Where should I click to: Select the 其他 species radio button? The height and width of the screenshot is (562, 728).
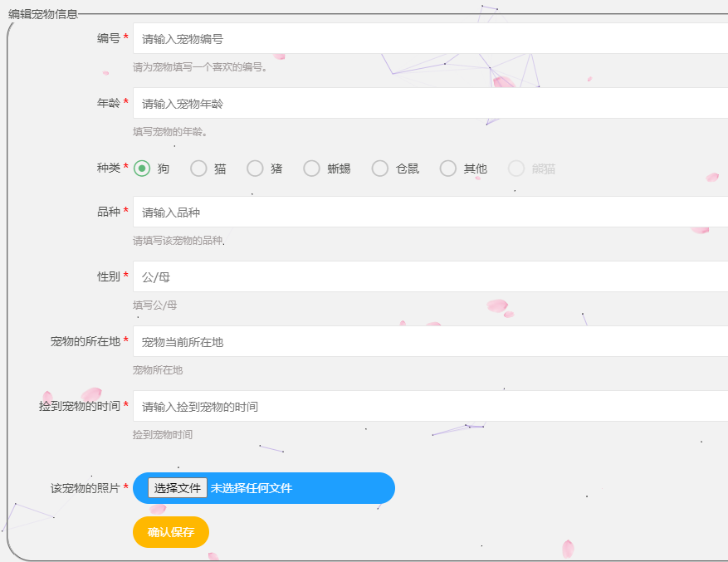click(x=447, y=168)
